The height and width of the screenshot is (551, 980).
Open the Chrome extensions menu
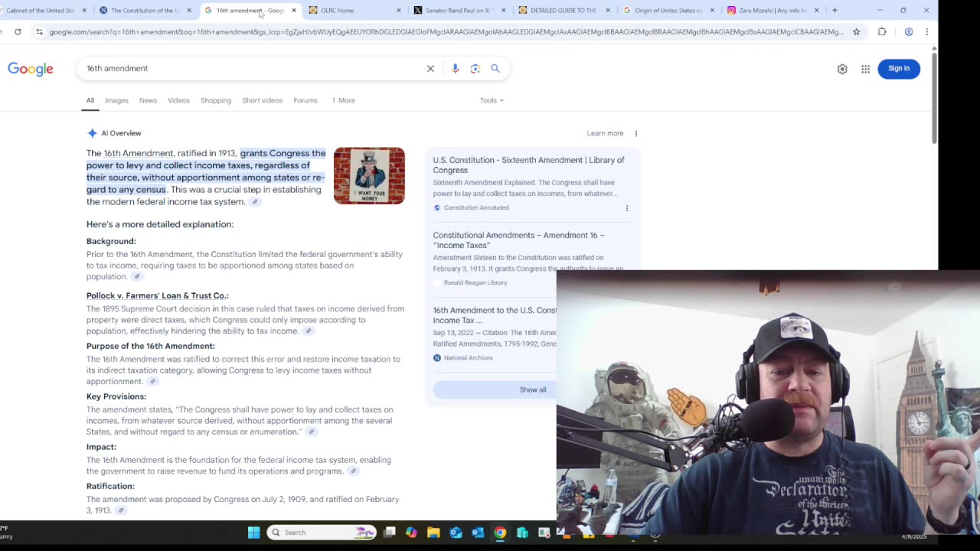click(x=882, y=31)
